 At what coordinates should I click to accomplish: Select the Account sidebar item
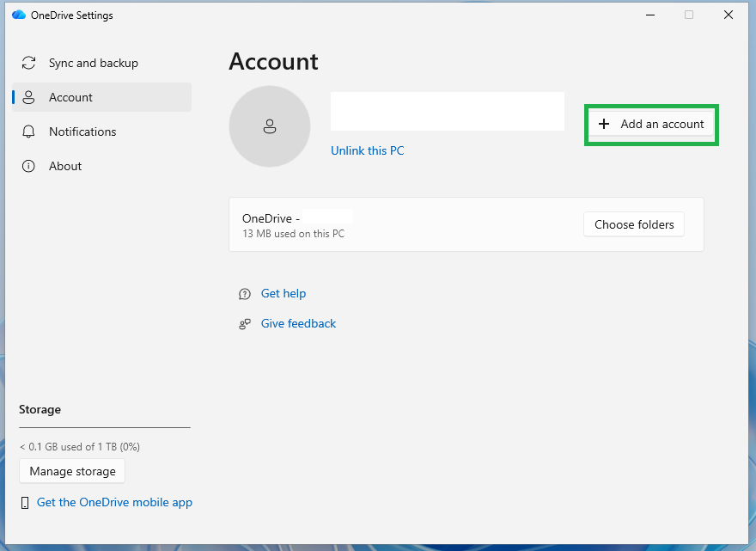[x=101, y=97]
